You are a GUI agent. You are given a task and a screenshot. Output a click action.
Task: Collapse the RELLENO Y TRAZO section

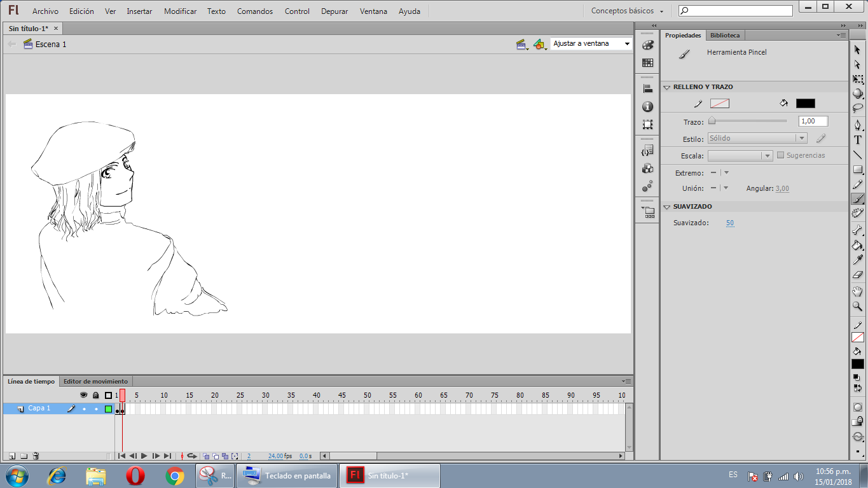click(667, 87)
